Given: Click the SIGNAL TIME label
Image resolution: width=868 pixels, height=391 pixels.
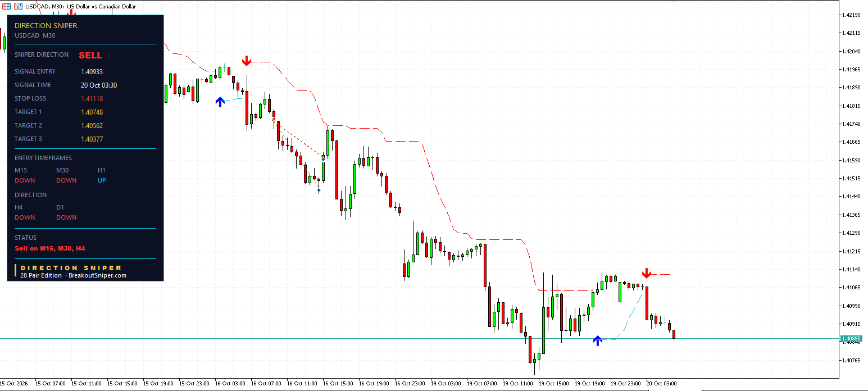Looking at the screenshot, I should [33, 85].
